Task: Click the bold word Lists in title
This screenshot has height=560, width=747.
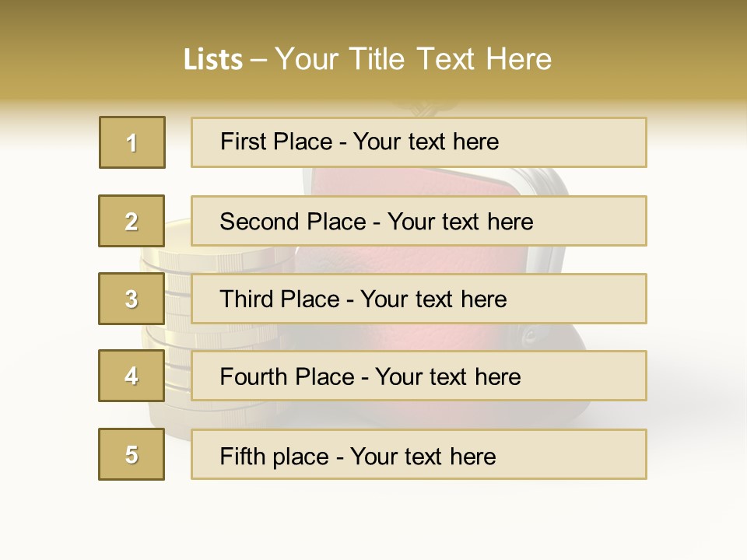Action: tap(213, 59)
